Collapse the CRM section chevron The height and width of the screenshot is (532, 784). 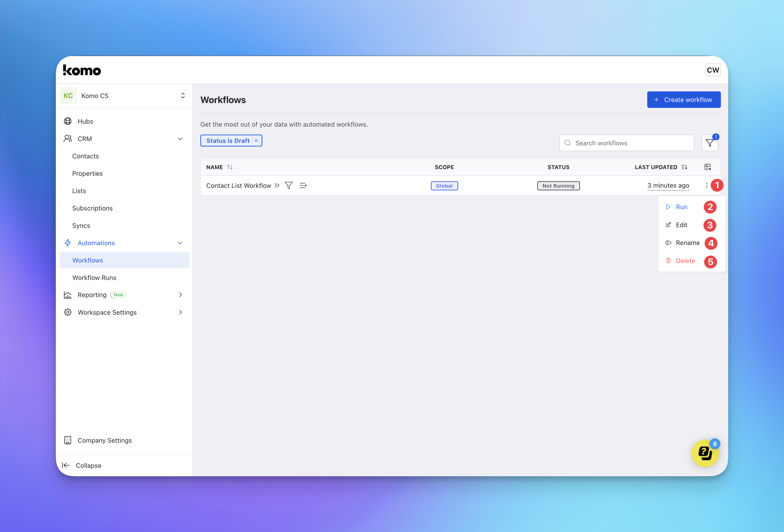(180, 139)
